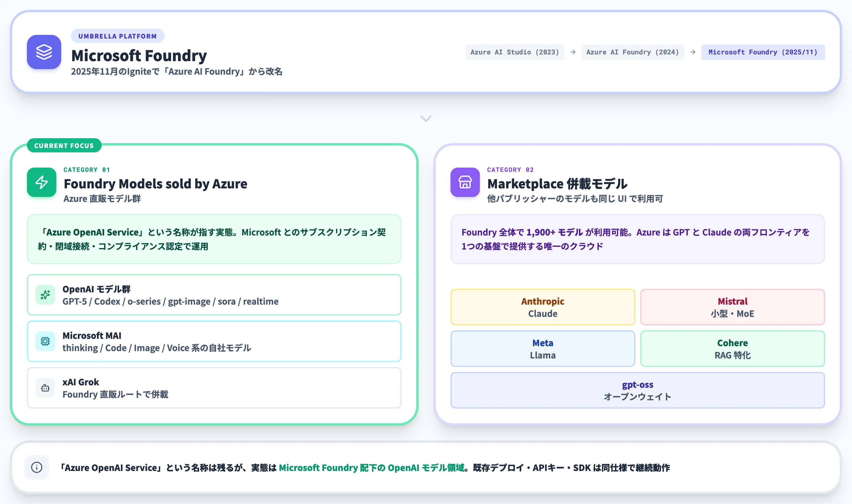Click the purple Marketplace storefront icon
This screenshot has width=852, height=504.
pos(465,182)
